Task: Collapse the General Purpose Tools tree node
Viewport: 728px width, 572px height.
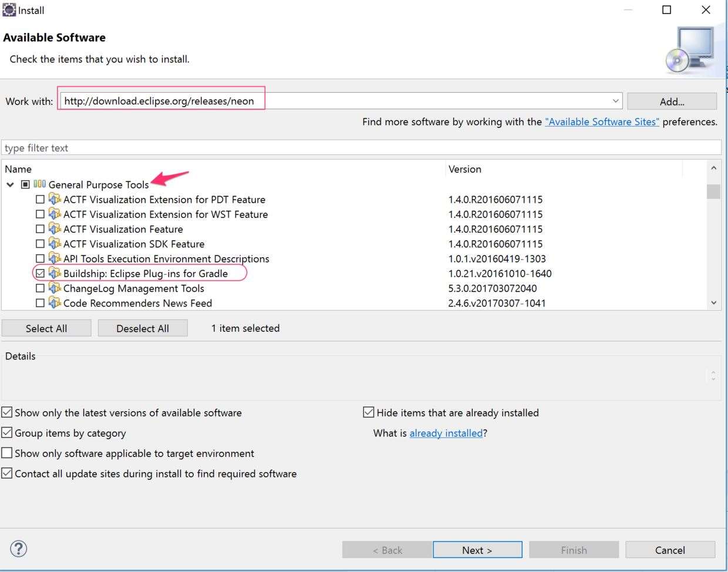Action: (11, 184)
